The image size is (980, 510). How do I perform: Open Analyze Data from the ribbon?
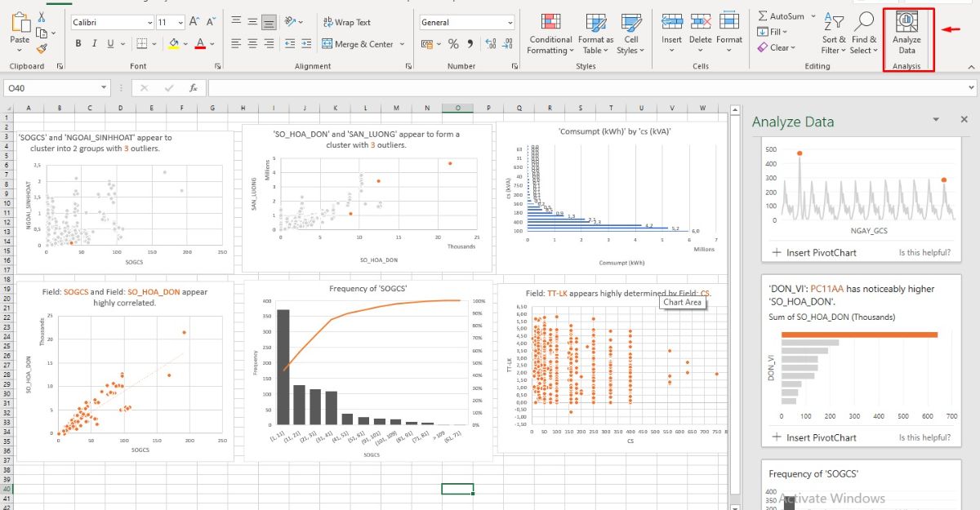906,33
